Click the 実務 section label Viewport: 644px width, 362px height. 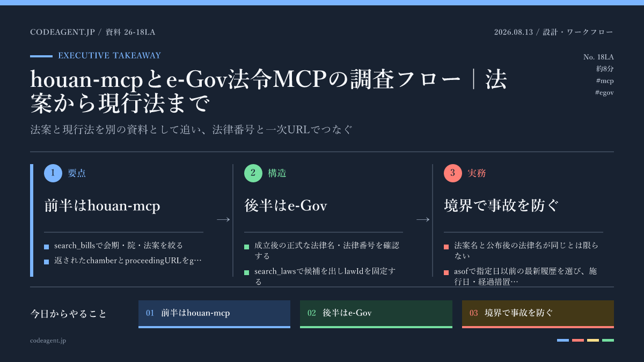click(x=477, y=173)
